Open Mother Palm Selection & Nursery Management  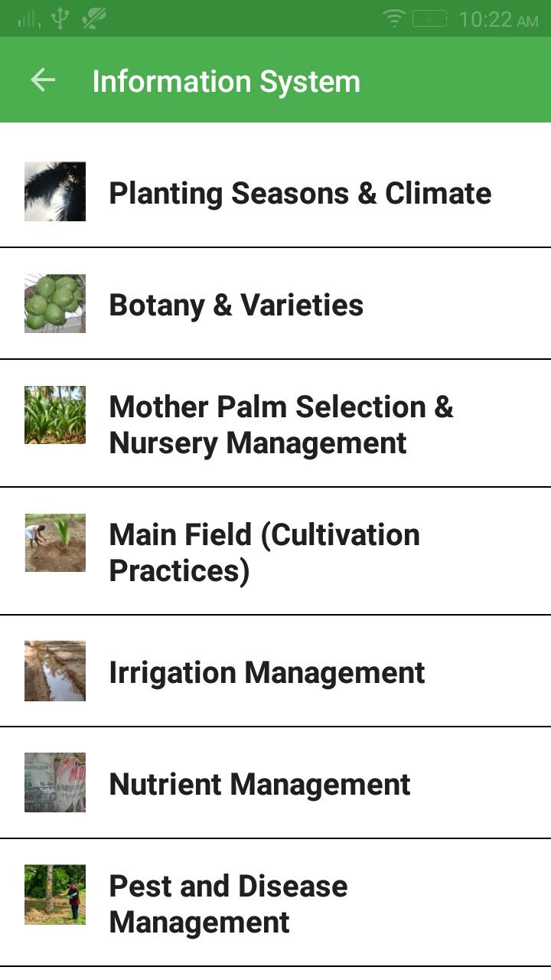[275, 423]
